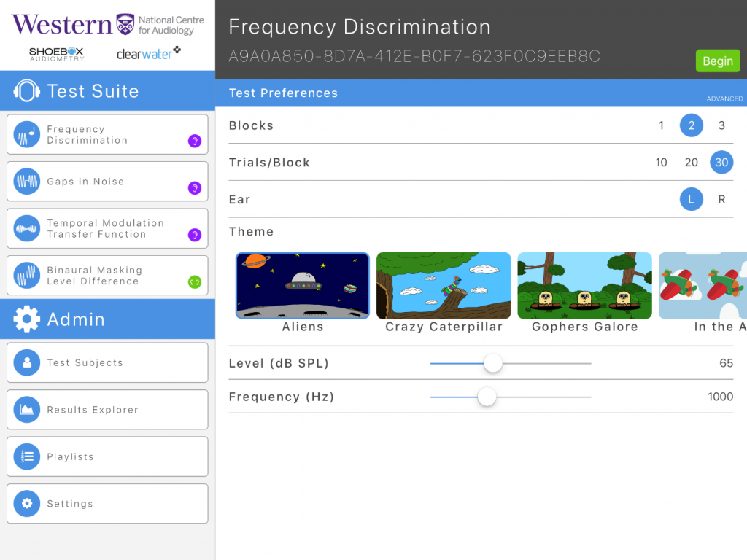Select the Right ear option

click(x=721, y=199)
